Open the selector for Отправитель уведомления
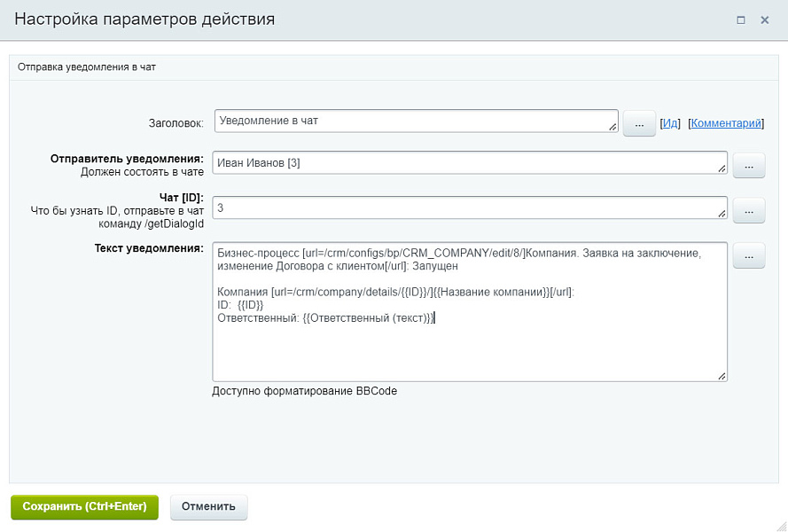Image resolution: width=788 pixels, height=532 pixels. [749, 165]
